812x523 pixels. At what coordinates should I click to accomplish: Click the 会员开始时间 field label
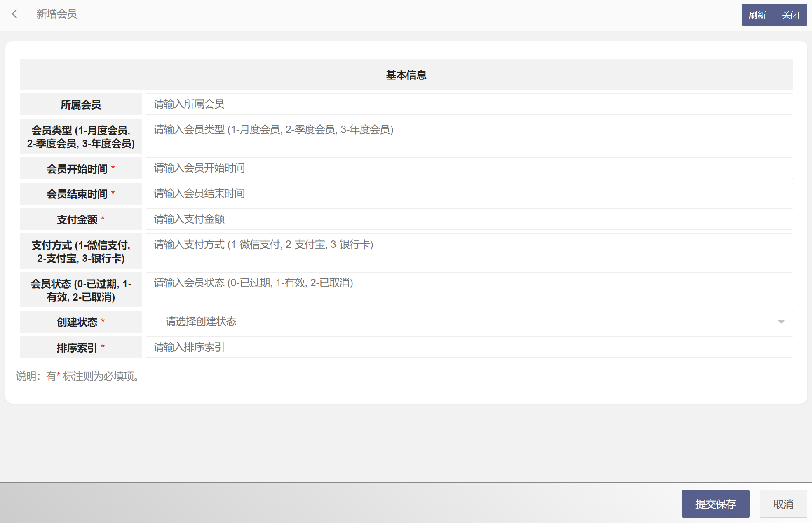coord(77,169)
